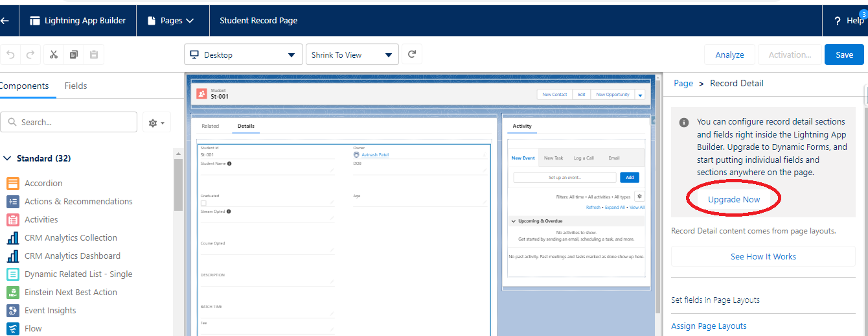868x336 pixels.
Task: Select the Accordion component icon
Action: [13, 184]
